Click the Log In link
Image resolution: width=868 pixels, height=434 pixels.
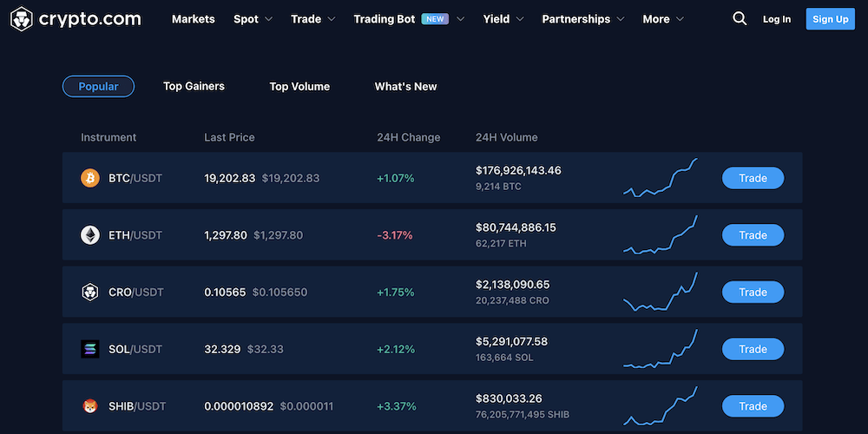coord(777,19)
